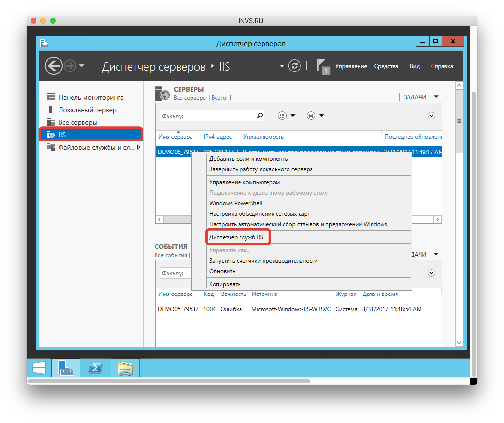Open the servers ЗАДАЧИ dropdown
The height and width of the screenshot is (423, 504).
(x=420, y=97)
